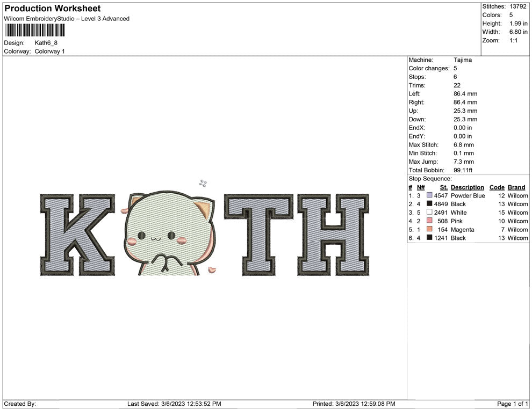Click the "Pink" description text
Viewport: 532px width, 409px height.
pyautogui.click(x=457, y=221)
